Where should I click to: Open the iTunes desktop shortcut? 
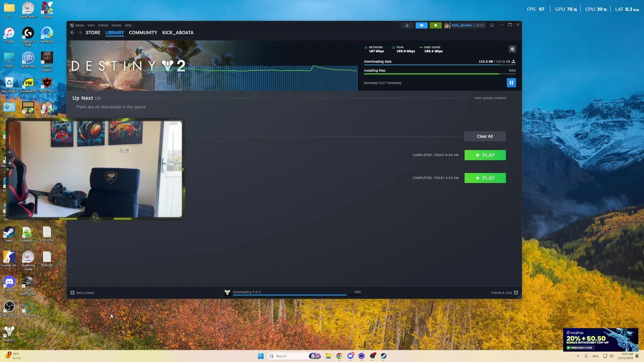9,35
